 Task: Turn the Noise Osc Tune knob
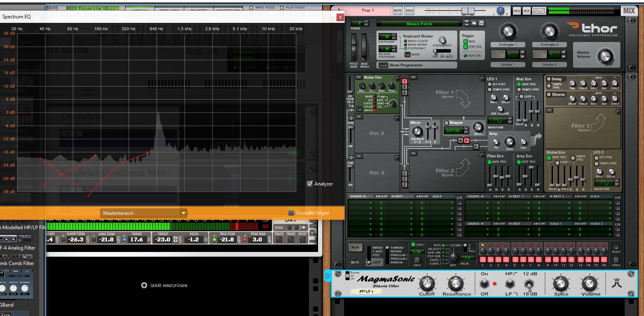(x=392, y=86)
